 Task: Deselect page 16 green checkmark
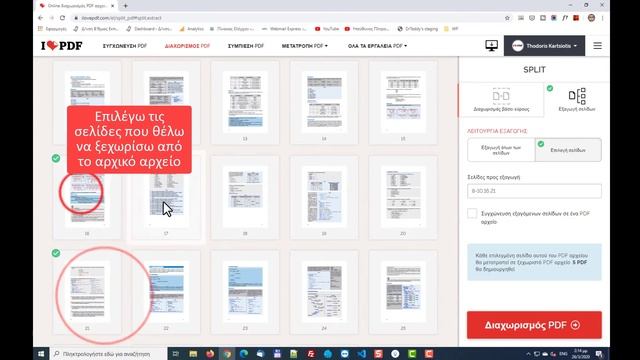pos(56,158)
